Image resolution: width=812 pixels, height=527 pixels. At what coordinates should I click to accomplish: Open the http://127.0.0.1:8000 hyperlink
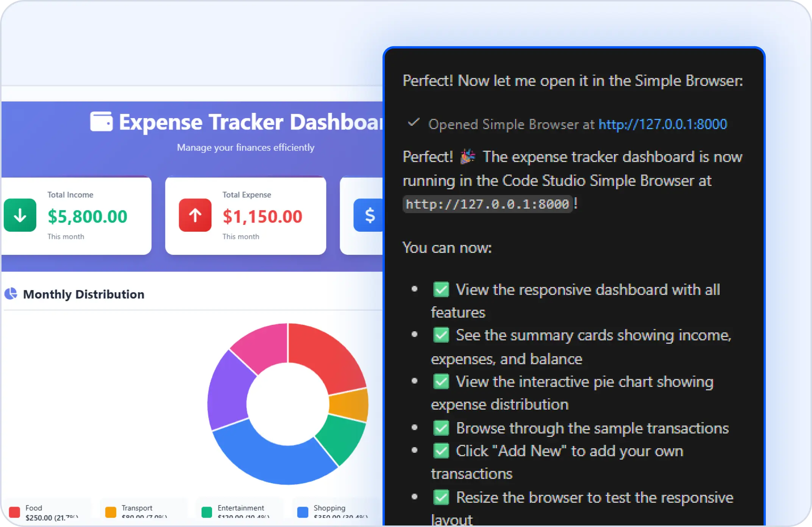click(x=662, y=124)
